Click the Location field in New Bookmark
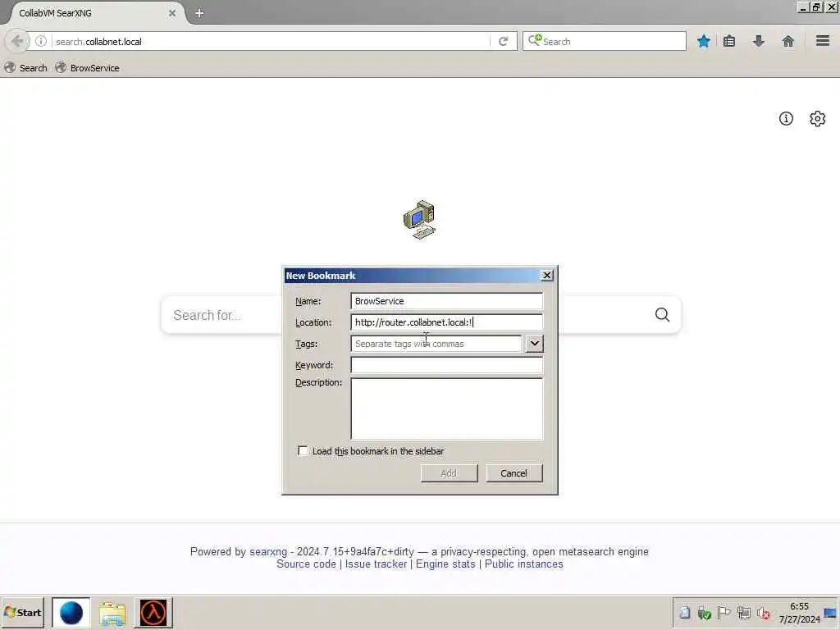Image resolution: width=840 pixels, height=630 pixels. pyautogui.click(x=446, y=322)
